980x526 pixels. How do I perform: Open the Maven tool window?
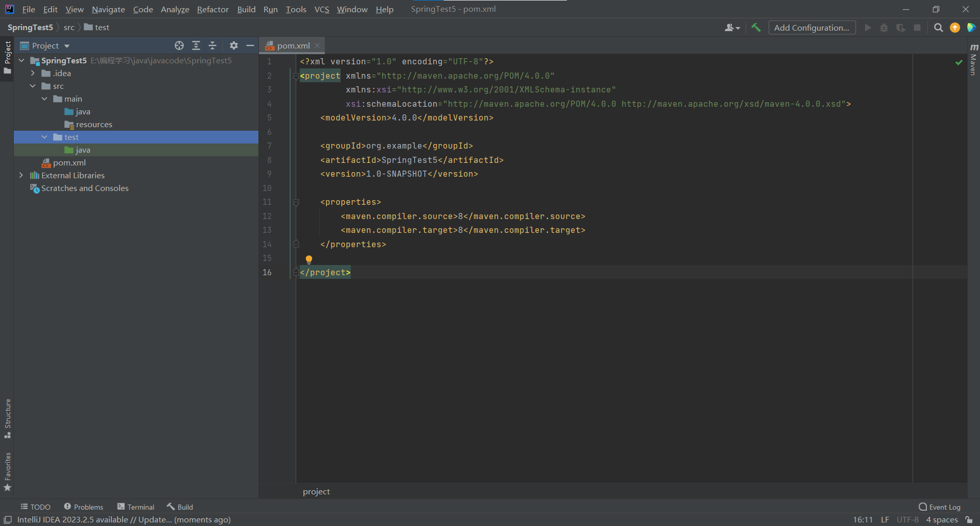pos(973,60)
